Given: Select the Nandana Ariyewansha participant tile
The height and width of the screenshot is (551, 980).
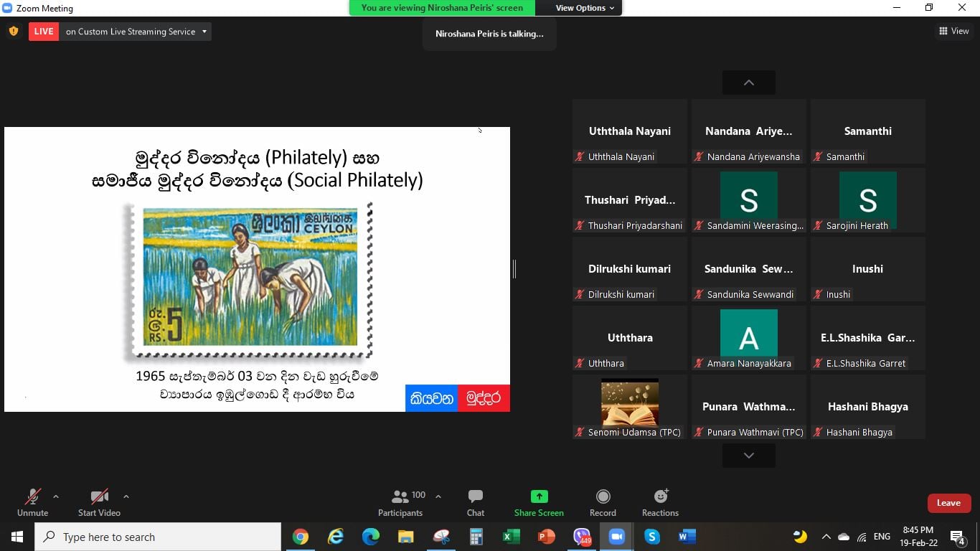Looking at the screenshot, I should point(749,131).
